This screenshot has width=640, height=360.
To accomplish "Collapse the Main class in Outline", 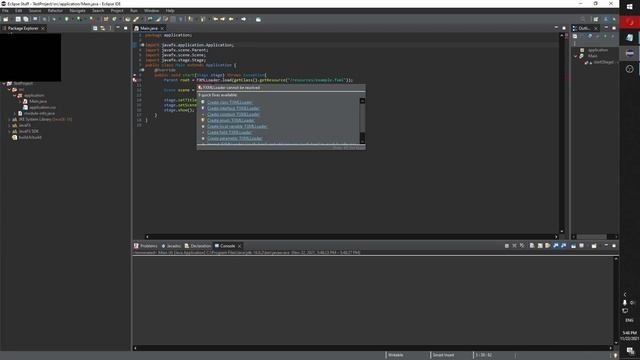I will 576,56.
